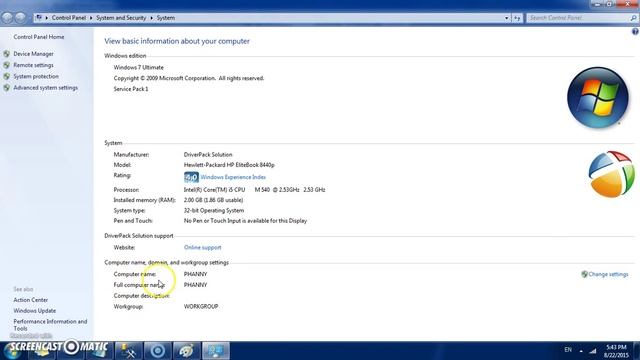Image resolution: width=640 pixels, height=360 pixels.
Task: Click the Windows Experience Index rating badge
Action: coord(191,177)
